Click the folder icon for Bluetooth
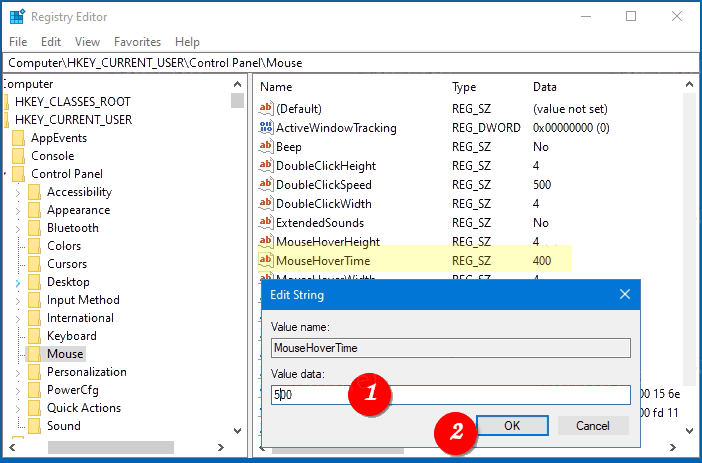Screen dimensions: 702x463 pyautogui.click(x=34, y=228)
